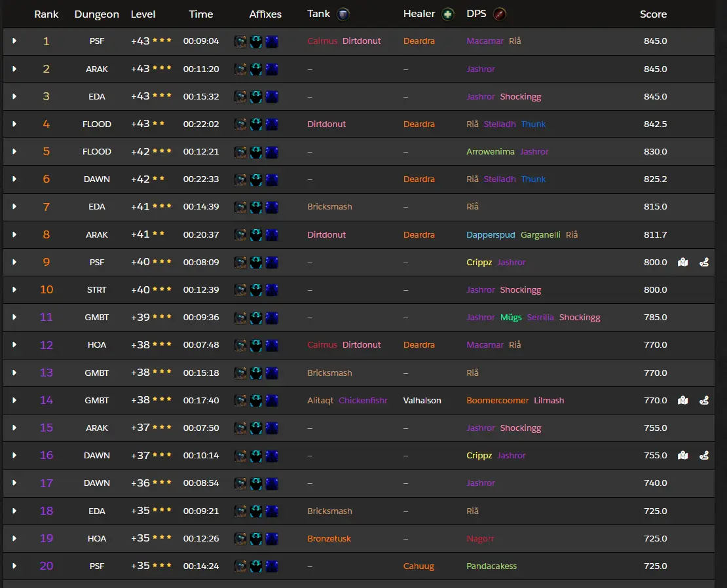Sort by the Score column header
Viewport: 727px width, 588px height.
pos(653,14)
